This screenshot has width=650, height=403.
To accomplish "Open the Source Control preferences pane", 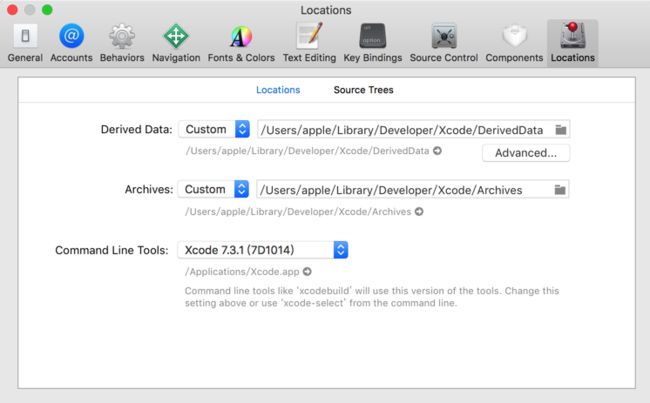I will coord(444,43).
